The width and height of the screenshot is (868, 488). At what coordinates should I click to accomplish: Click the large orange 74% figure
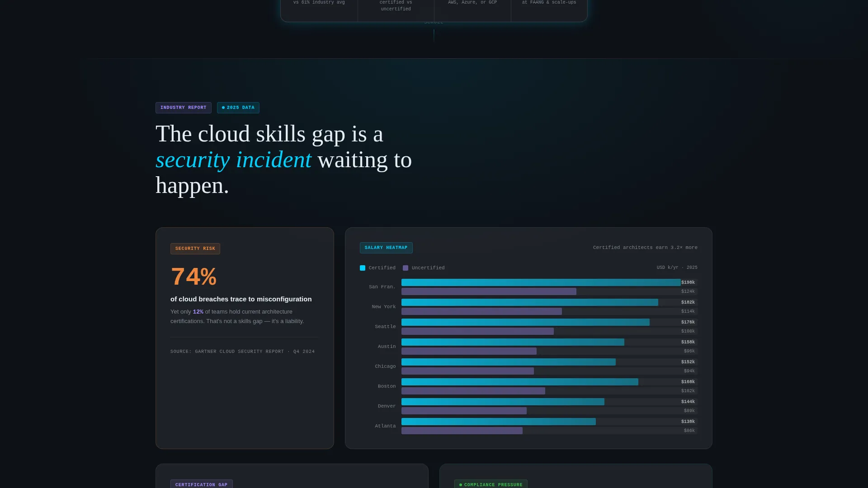(193, 277)
